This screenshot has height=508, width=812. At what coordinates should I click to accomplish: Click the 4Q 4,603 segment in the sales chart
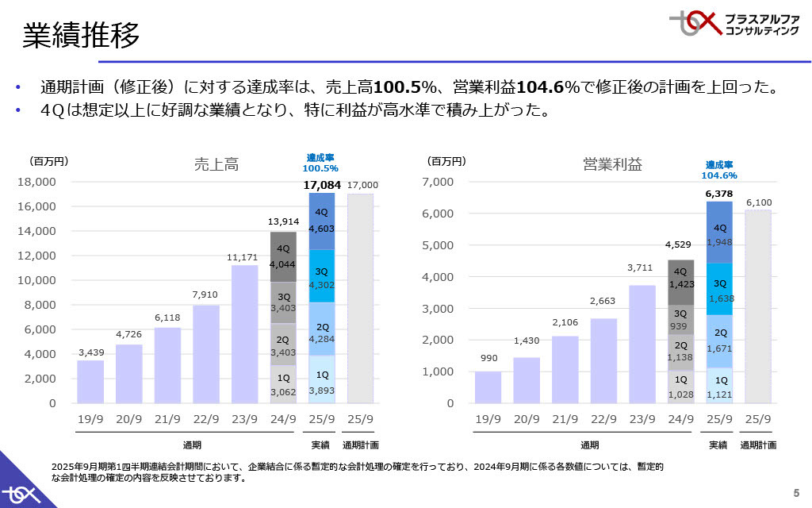click(x=321, y=221)
